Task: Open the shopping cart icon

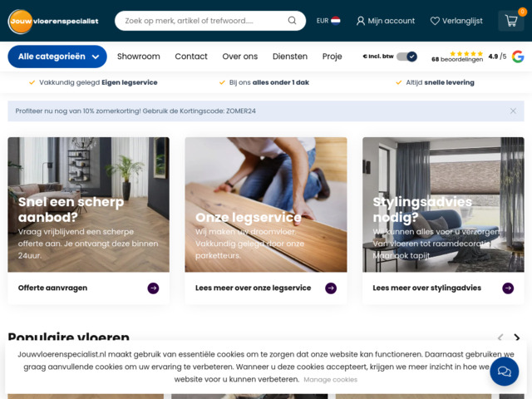Action: click(511, 21)
